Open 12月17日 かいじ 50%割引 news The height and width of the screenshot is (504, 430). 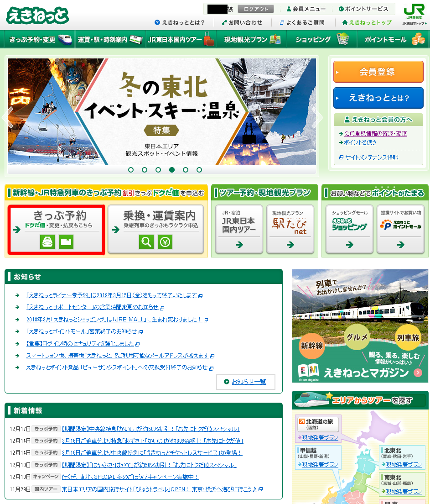150,429
